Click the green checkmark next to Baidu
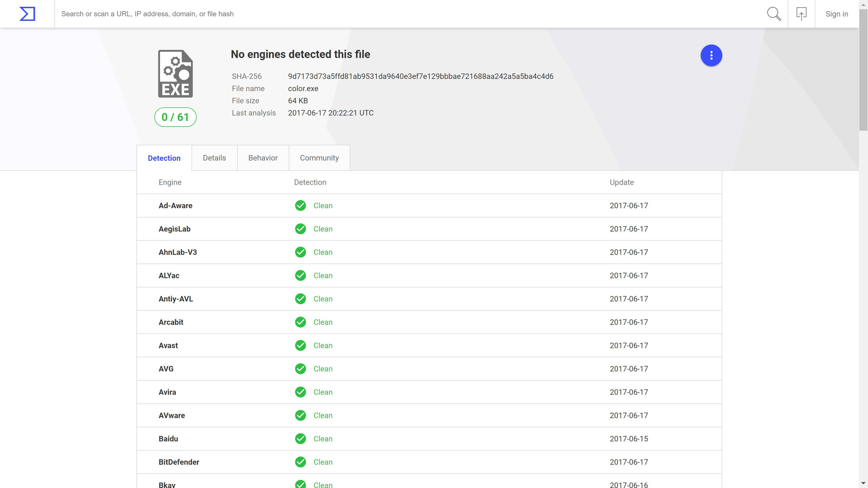 tap(300, 439)
